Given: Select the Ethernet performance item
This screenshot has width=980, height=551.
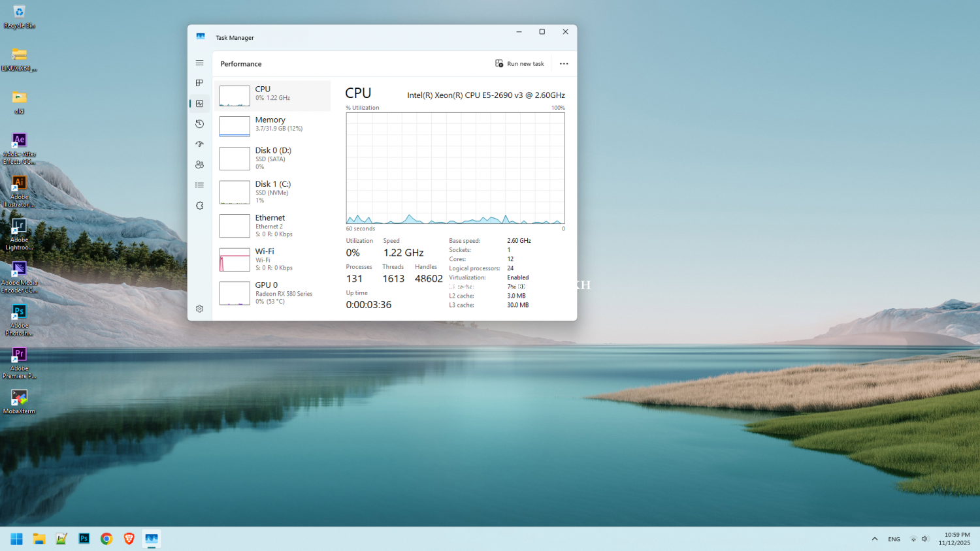Looking at the screenshot, I should 272,226.
